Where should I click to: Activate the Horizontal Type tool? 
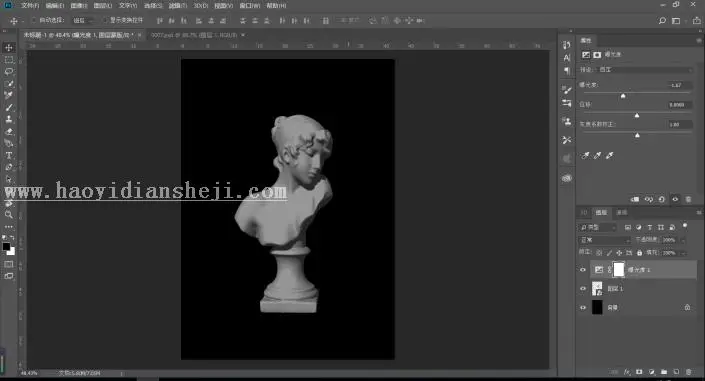pyautogui.click(x=9, y=156)
